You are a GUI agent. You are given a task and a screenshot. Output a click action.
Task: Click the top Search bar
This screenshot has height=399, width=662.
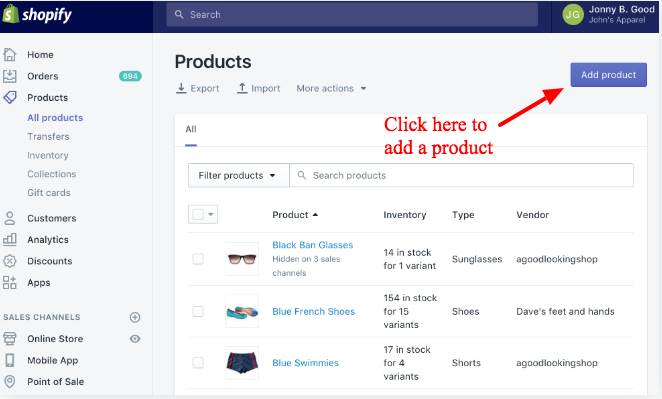tap(352, 15)
